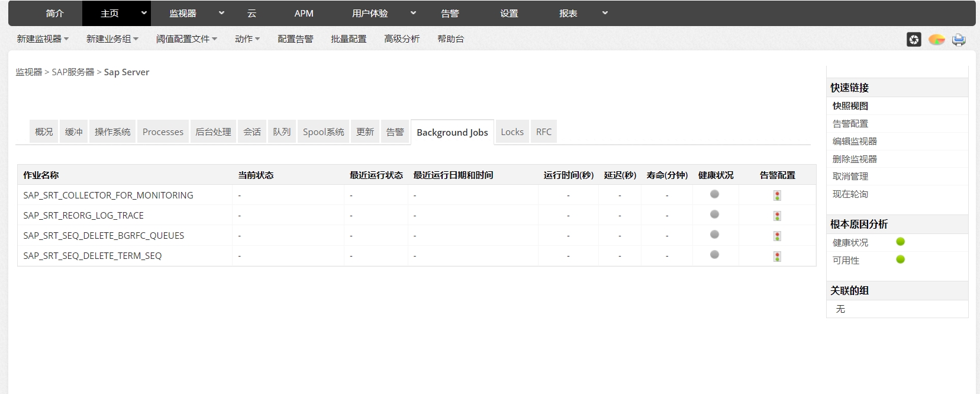Viewport: 980px width, 394px height.
Task: Click job name SAP_SRT_SEQ_DELETE_TERM_SEQ
Action: click(x=92, y=256)
